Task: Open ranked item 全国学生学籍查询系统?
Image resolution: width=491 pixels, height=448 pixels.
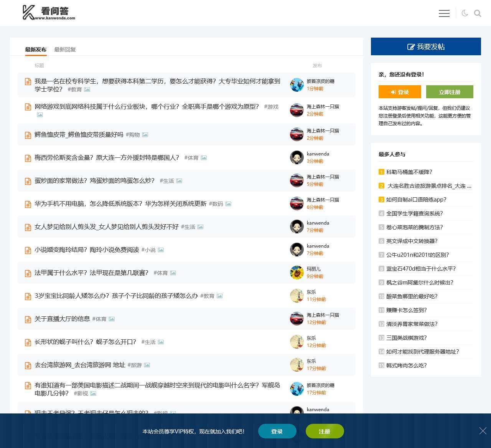Action: tap(415, 213)
